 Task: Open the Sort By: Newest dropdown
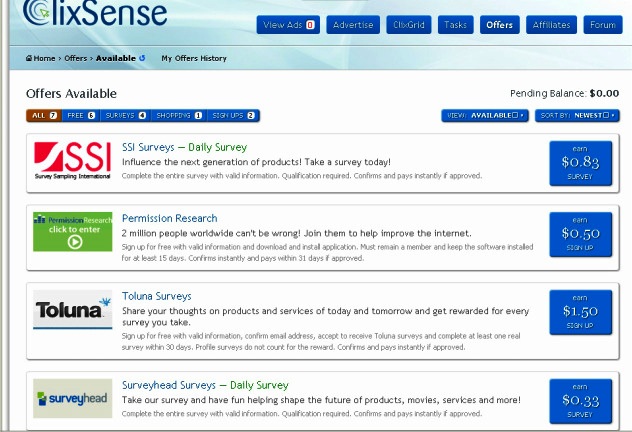point(577,116)
